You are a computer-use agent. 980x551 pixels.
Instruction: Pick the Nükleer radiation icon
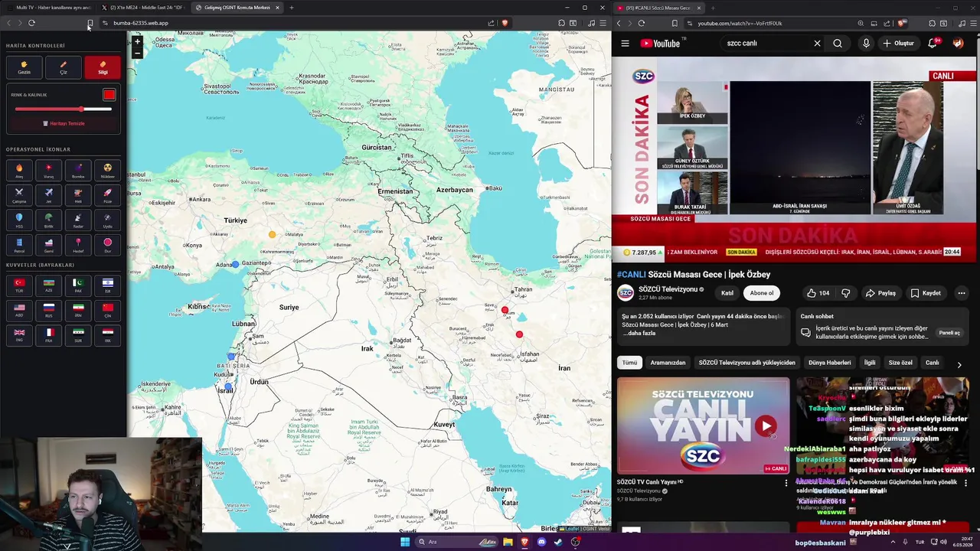click(107, 171)
